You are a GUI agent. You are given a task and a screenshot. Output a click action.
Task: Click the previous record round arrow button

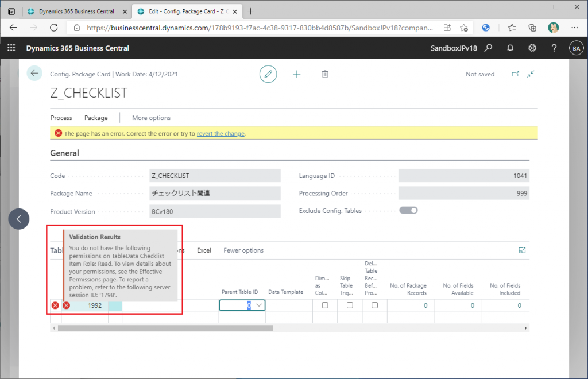pos(19,219)
